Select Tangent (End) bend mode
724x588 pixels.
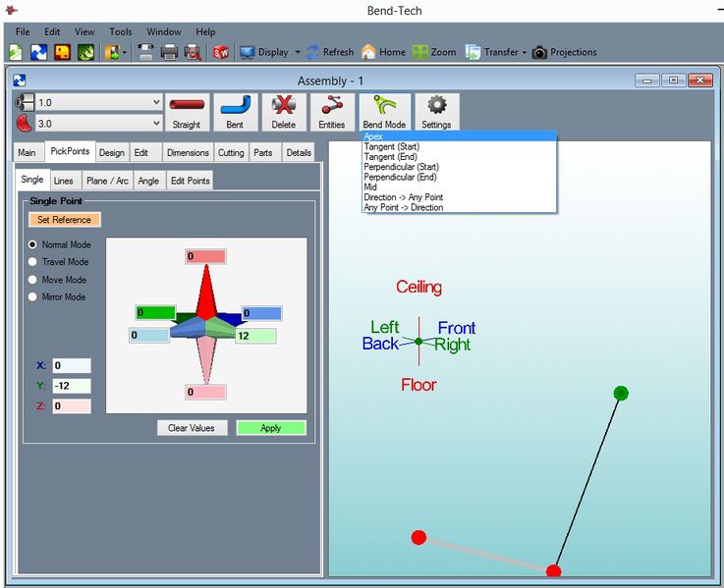point(459,156)
